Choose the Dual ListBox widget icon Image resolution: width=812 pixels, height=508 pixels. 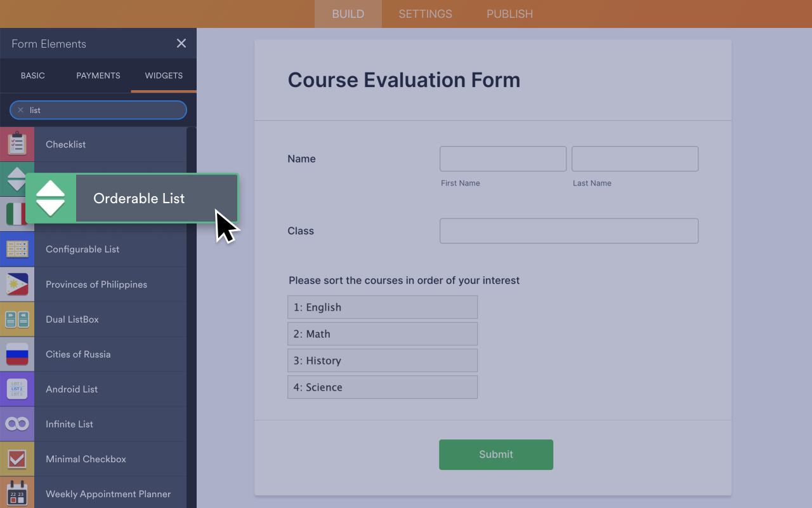(17, 319)
